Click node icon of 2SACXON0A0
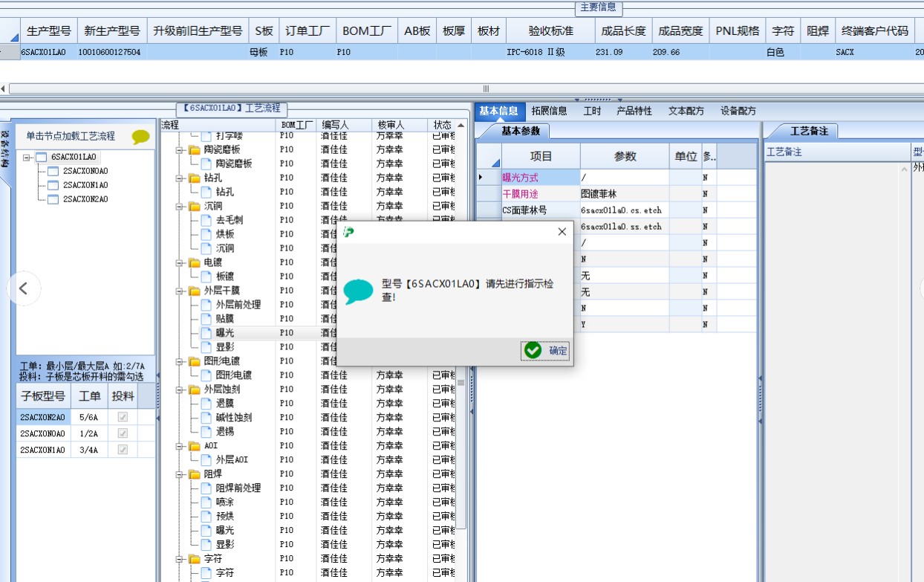This screenshot has height=582, width=924. coord(53,171)
